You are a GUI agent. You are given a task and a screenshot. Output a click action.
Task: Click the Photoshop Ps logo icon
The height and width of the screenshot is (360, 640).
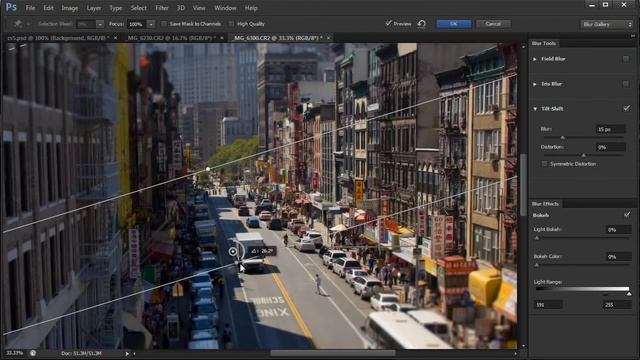click(11, 7)
